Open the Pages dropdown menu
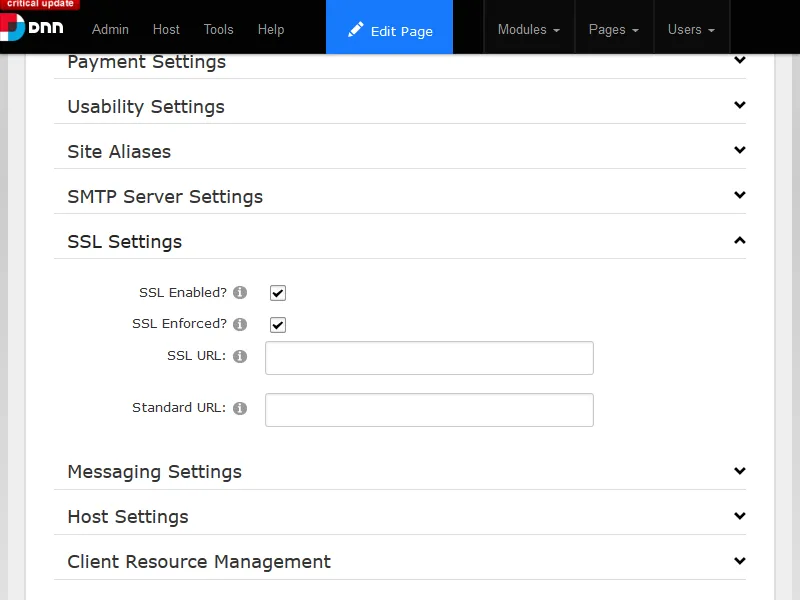Viewport: 800px width, 600px height. (613, 29)
